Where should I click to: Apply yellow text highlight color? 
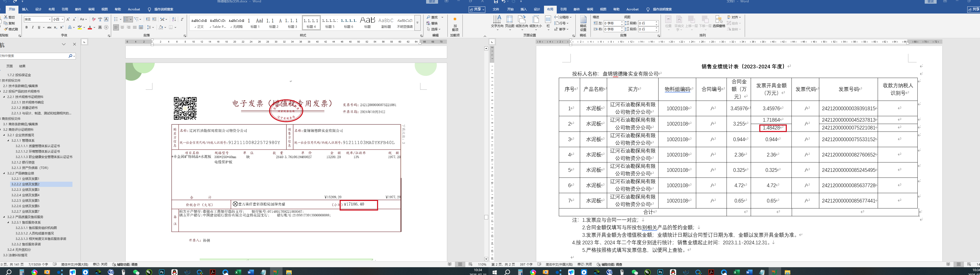(x=79, y=28)
